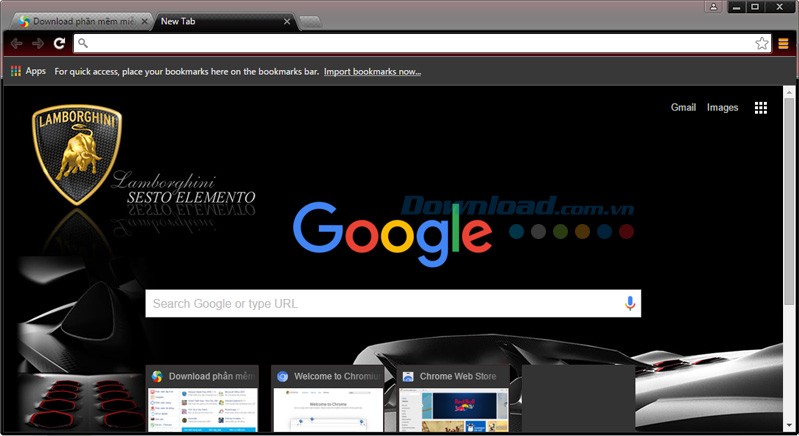
Task: Reload the page with refresh icon
Action: (x=60, y=43)
